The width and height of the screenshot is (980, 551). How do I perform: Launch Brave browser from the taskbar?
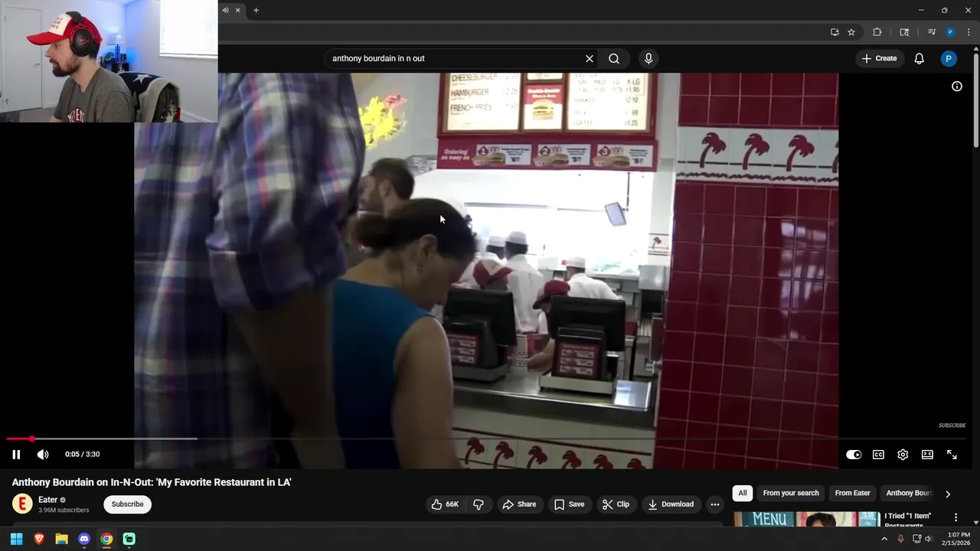click(x=39, y=539)
